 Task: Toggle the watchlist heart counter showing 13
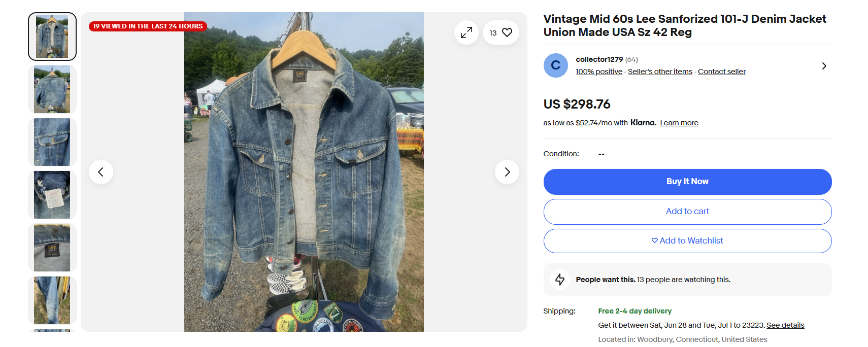pyautogui.click(x=500, y=32)
